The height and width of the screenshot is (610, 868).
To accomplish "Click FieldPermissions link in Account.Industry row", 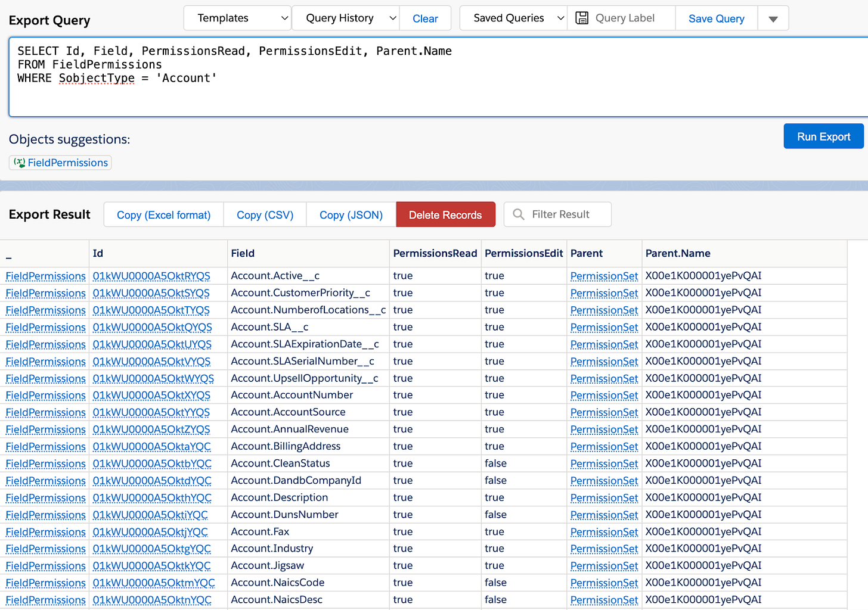I will (46, 549).
